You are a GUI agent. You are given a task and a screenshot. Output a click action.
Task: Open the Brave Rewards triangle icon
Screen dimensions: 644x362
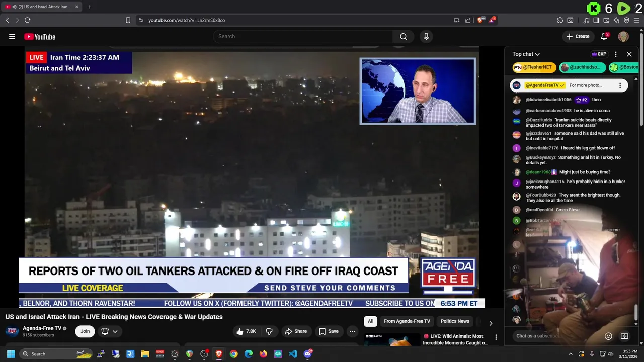pyautogui.click(x=492, y=20)
